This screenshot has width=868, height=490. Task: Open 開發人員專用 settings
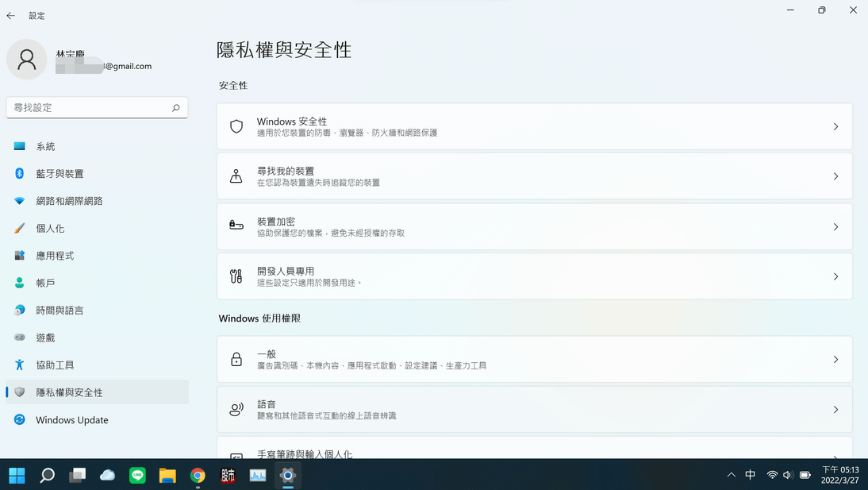(x=534, y=276)
